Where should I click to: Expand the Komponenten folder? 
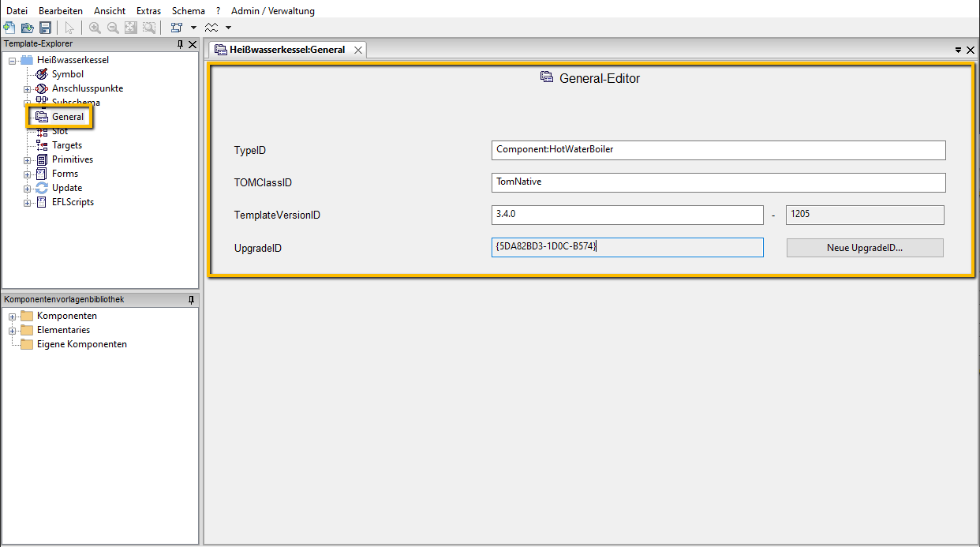click(x=13, y=317)
